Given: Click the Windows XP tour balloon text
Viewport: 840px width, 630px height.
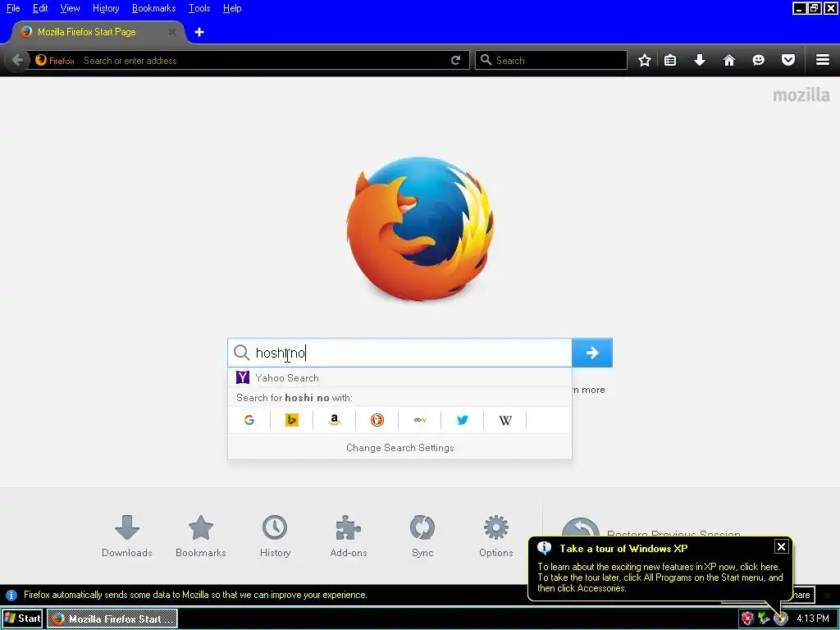Looking at the screenshot, I should pyautogui.click(x=660, y=577).
